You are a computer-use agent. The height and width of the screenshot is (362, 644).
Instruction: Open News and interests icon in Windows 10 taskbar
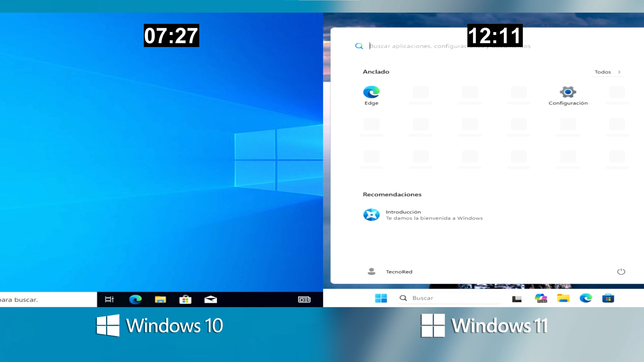point(304,299)
